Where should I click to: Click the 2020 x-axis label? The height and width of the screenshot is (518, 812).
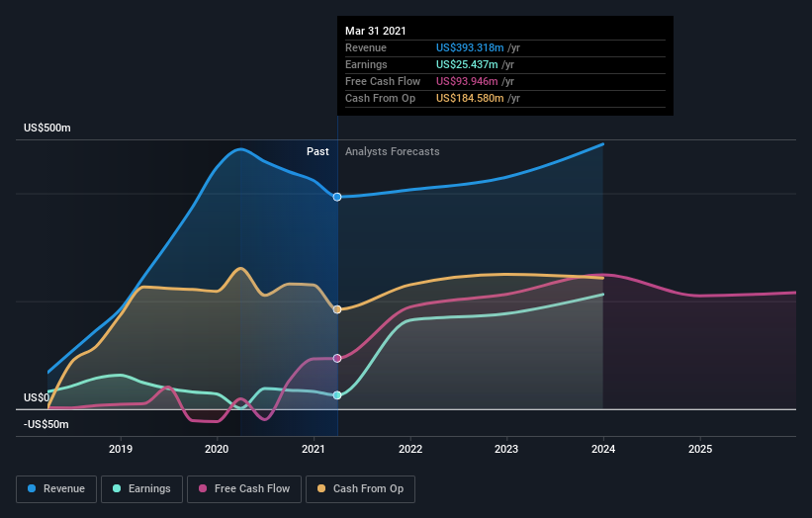click(217, 449)
